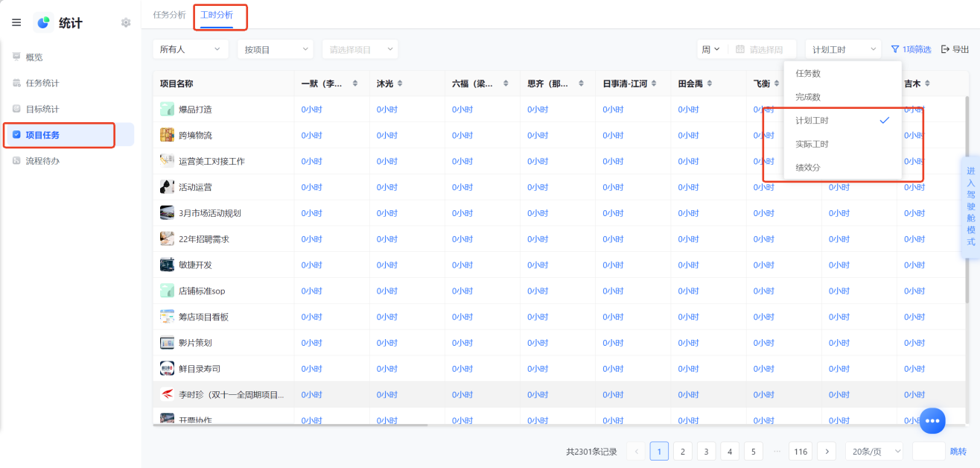
Task: Sort by the 一默 column arrows
Action: coord(355,83)
